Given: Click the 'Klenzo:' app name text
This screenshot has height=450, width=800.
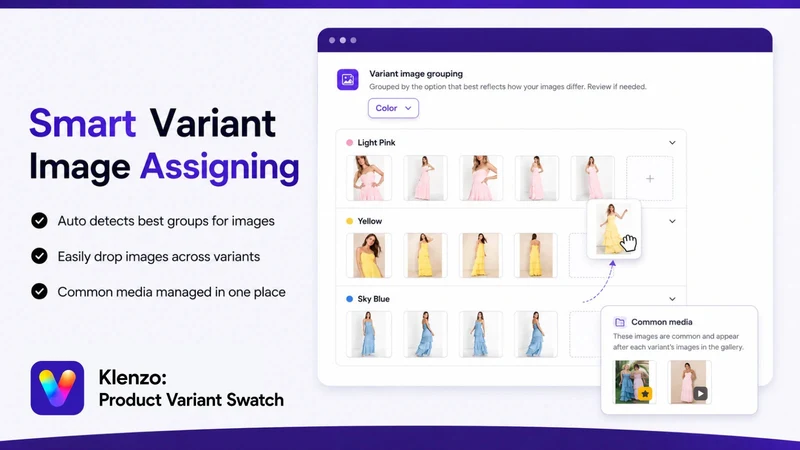Looking at the screenshot, I should (133, 378).
